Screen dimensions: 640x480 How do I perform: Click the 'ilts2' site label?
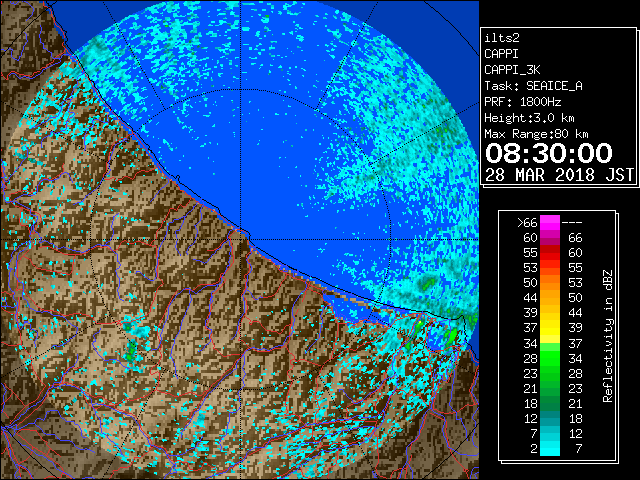point(502,38)
